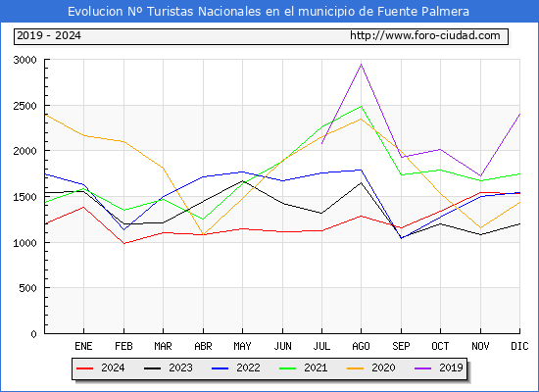Click the green 2021 legend line swatch
Image resolution: width=539 pixels, height=392 pixels.
pos(288,368)
